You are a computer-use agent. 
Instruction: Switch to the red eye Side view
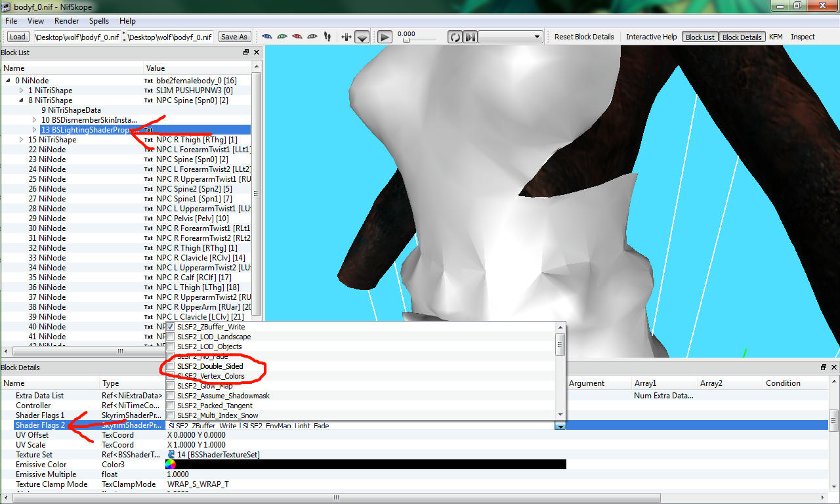click(297, 37)
